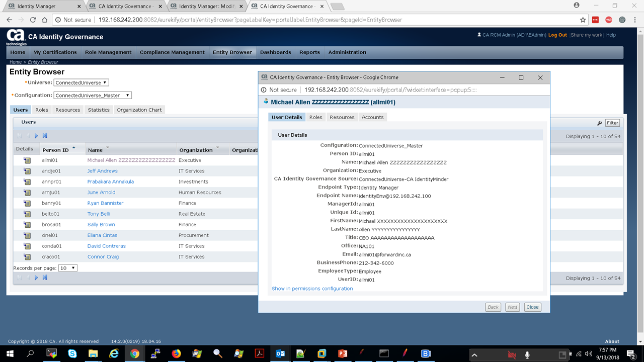Viewport: 644px width, 362px height.
Task: Select Roles tab in the popup window
Action: pos(316,117)
